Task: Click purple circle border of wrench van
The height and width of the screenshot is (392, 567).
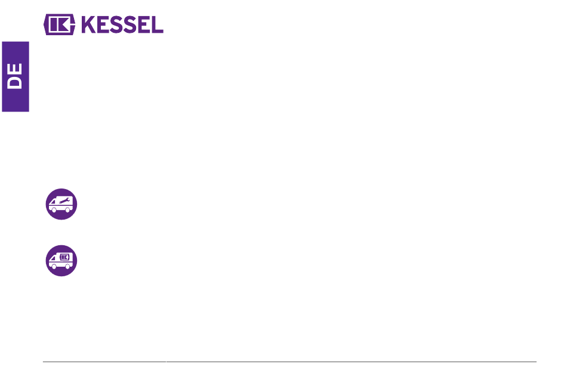Action: pos(61,190)
